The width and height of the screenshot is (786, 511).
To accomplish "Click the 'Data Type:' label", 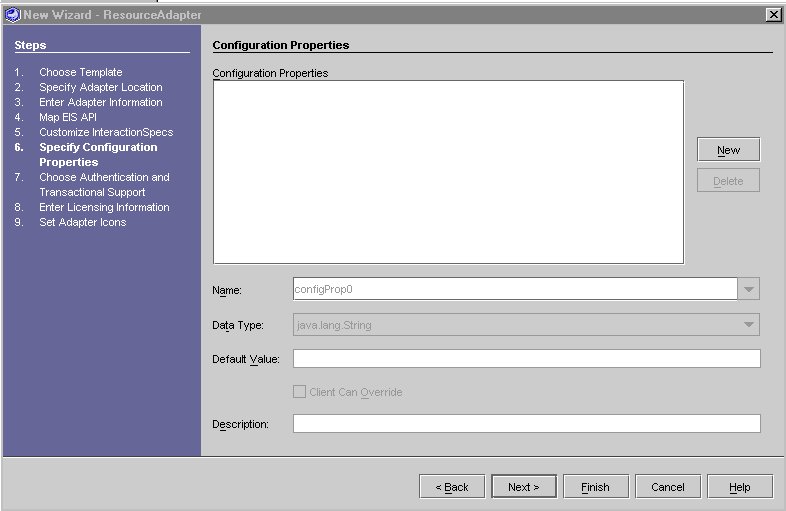I will 238,325.
